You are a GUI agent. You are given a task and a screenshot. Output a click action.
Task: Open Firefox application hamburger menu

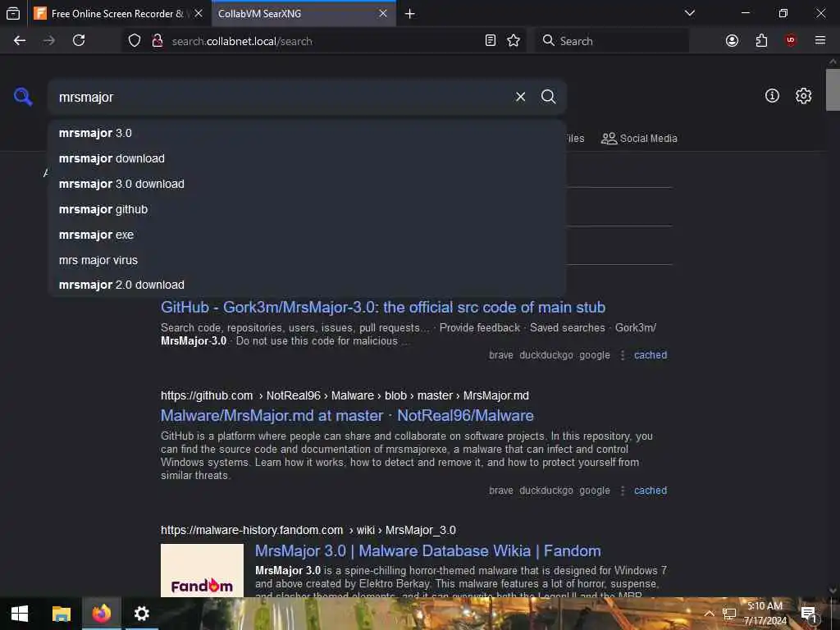point(820,41)
